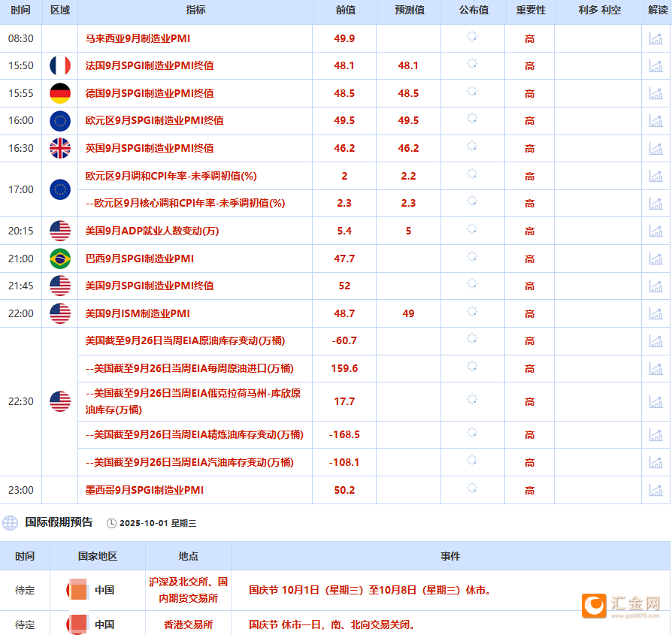Open chart icon for 法国9月SPGI制造业PMI终值 row
Image resolution: width=672 pixels, height=635 pixels.
[x=655, y=66]
